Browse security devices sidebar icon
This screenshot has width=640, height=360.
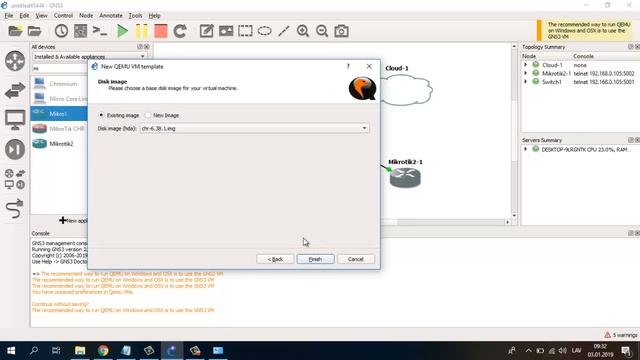coord(15,149)
